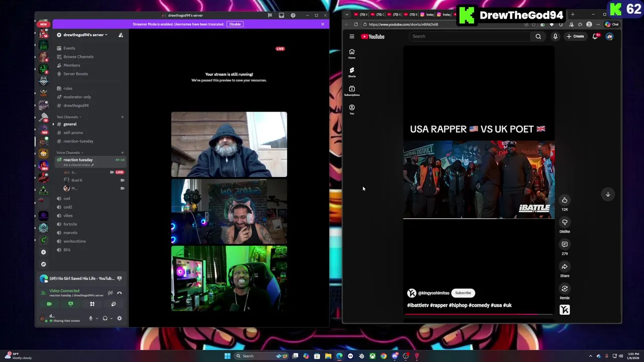Screen dimensions: 644x362
Task: Go to YouTube Home in sidebar
Action: [x=352, y=54]
